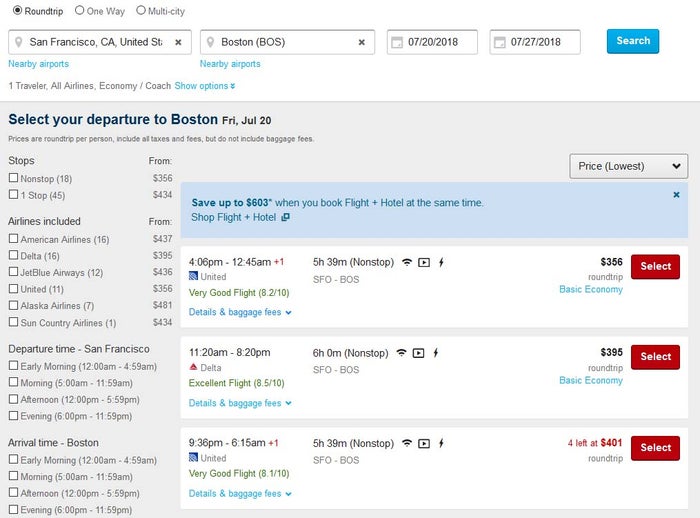The height and width of the screenshot is (518, 700).
Task: Click the 07/20/2018 departure date field
Action: tap(432, 42)
